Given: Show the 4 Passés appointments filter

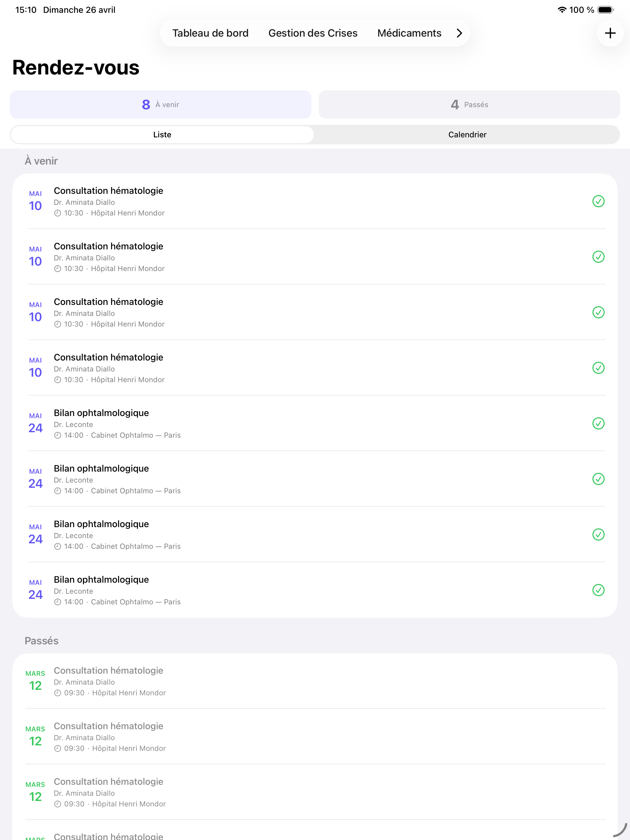Looking at the screenshot, I should point(469,104).
